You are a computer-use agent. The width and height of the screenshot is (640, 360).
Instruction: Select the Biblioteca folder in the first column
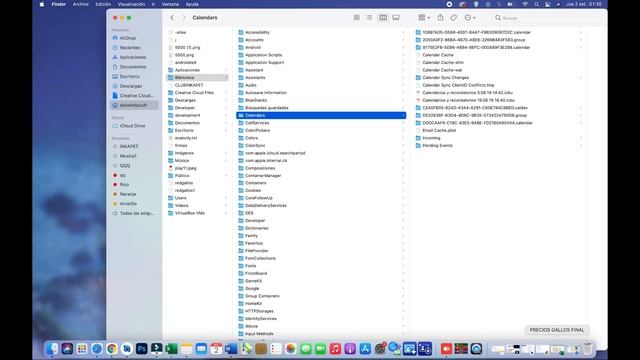(198, 78)
